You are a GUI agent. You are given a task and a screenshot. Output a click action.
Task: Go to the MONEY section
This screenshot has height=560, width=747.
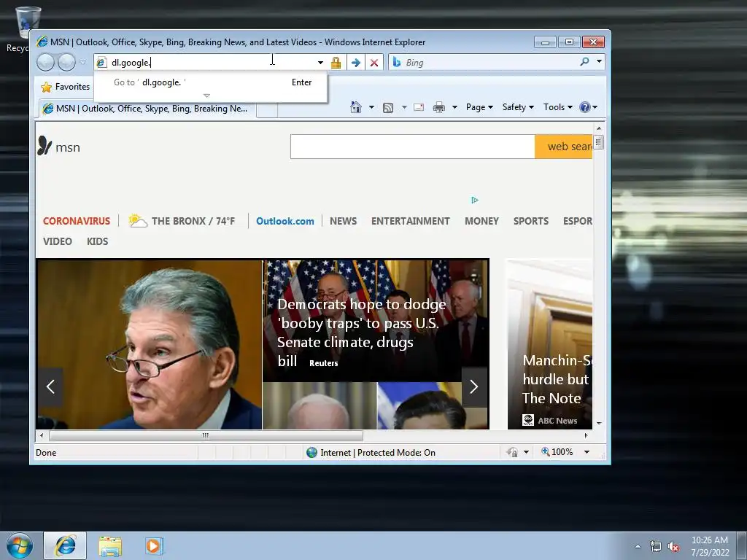[481, 221]
